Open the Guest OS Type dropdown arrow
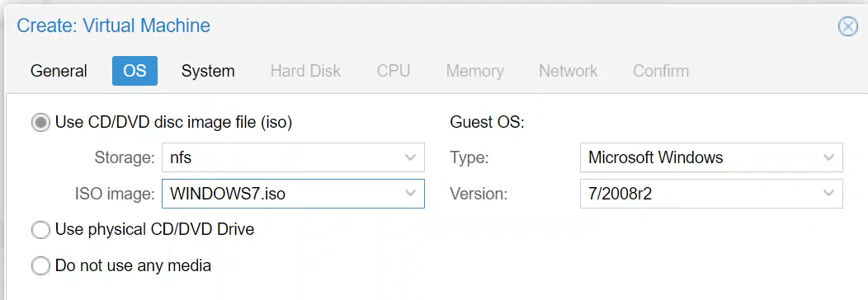The image size is (868, 300). tap(828, 157)
